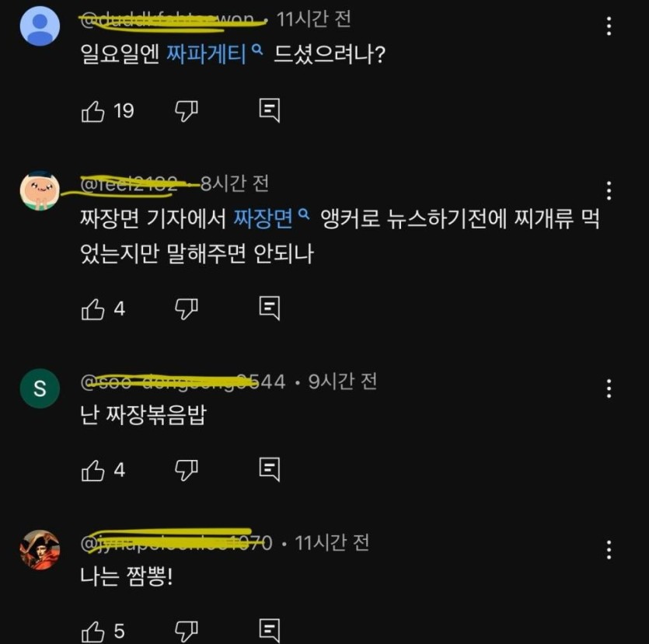Screen dimensions: 649x644
Task: Dislike the 짜장볶음밥 comment
Action: [x=187, y=469]
